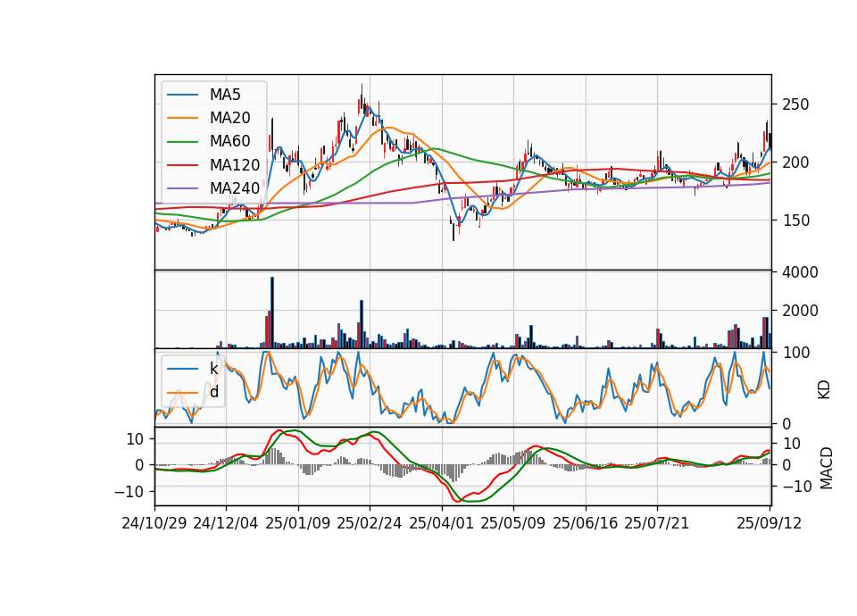Click the MACD axis title
This screenshot has height=616, width=857.
[826, 468]
